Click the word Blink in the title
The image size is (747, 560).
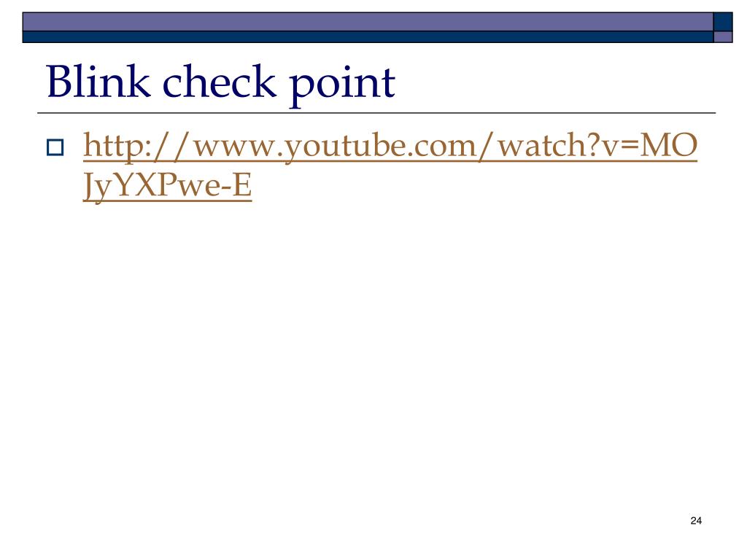(x=98, y=81)
